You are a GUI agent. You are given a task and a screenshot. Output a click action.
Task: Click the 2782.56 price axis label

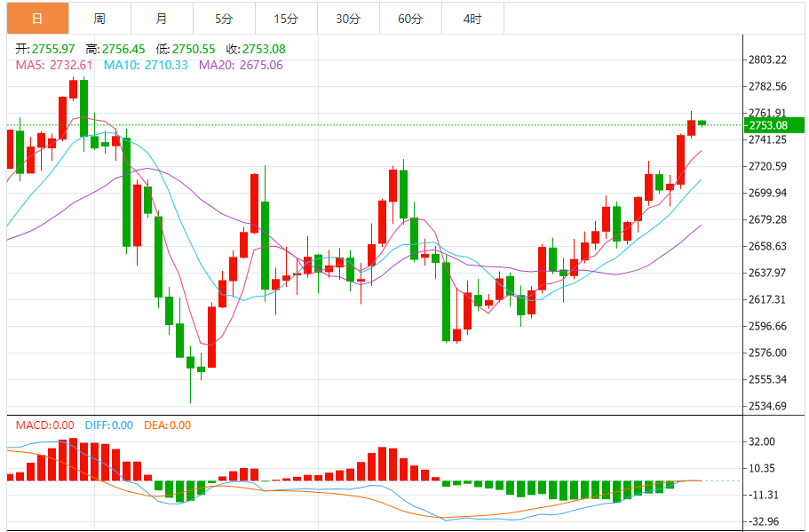click(768, 86)
